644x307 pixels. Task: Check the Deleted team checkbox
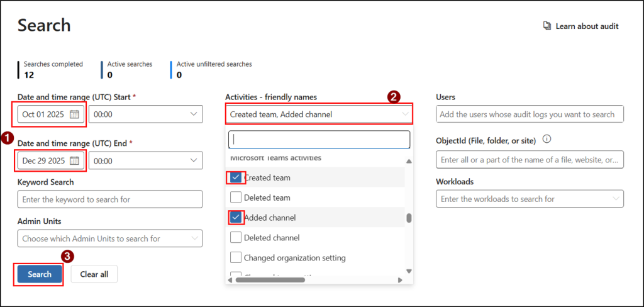pyautogui.click(x=236, y=198)
